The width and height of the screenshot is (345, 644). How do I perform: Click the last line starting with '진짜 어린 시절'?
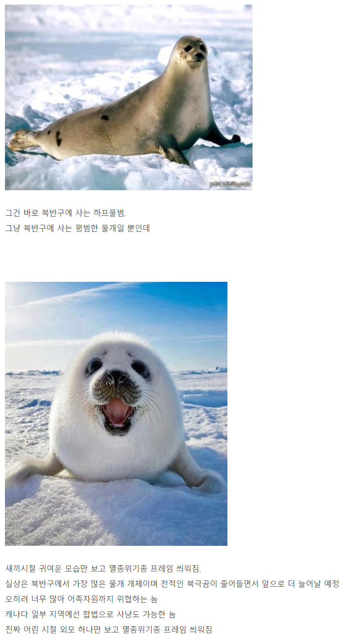(109, 629)
